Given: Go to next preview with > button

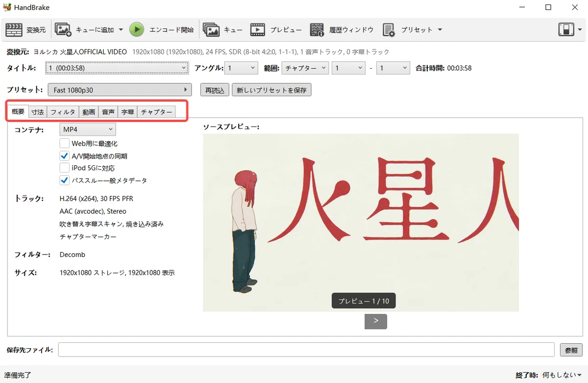Looking at the screenshot, I should click(x=376, y=321).
